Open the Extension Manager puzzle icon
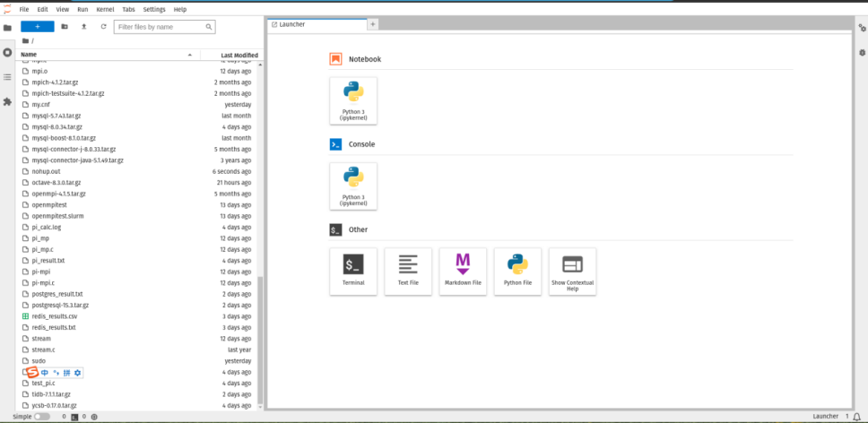 pos(7,102)
